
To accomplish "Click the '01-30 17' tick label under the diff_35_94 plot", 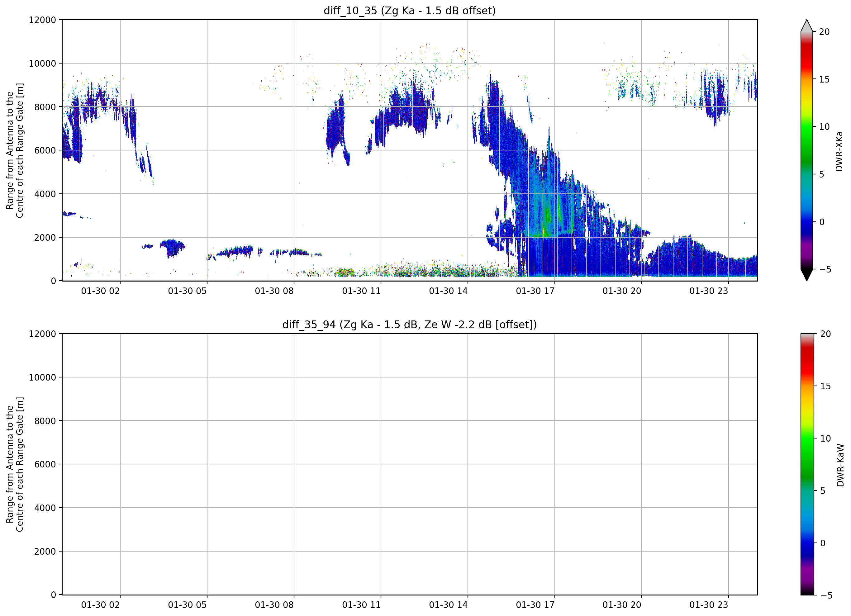I will click(x=535, y=605).
